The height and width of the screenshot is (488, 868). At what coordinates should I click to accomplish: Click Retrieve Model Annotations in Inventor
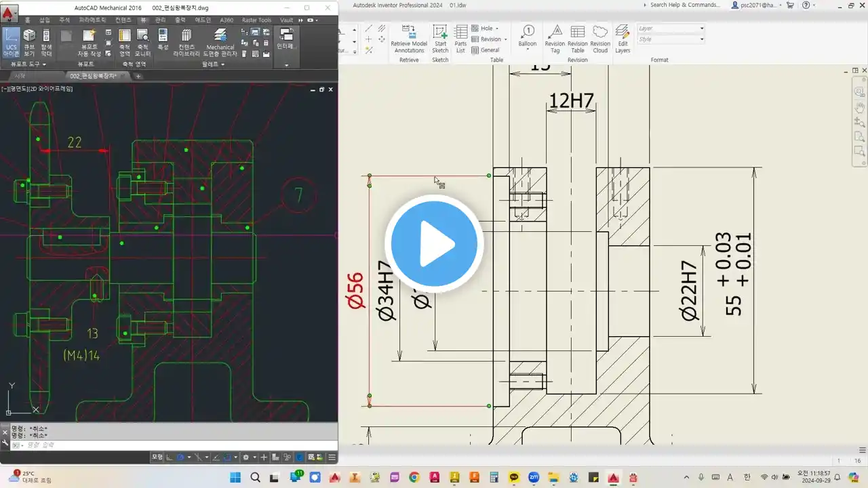coord(409,39)
